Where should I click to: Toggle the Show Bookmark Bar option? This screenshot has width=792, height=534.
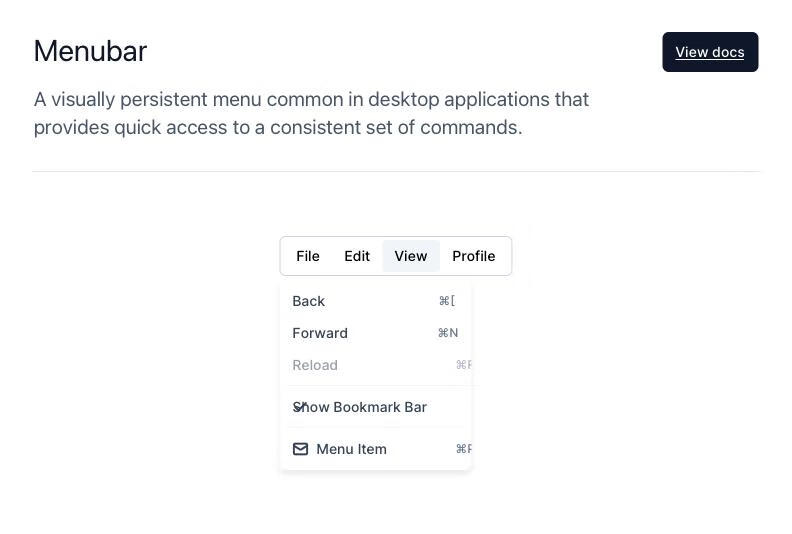tap(375, 407)
